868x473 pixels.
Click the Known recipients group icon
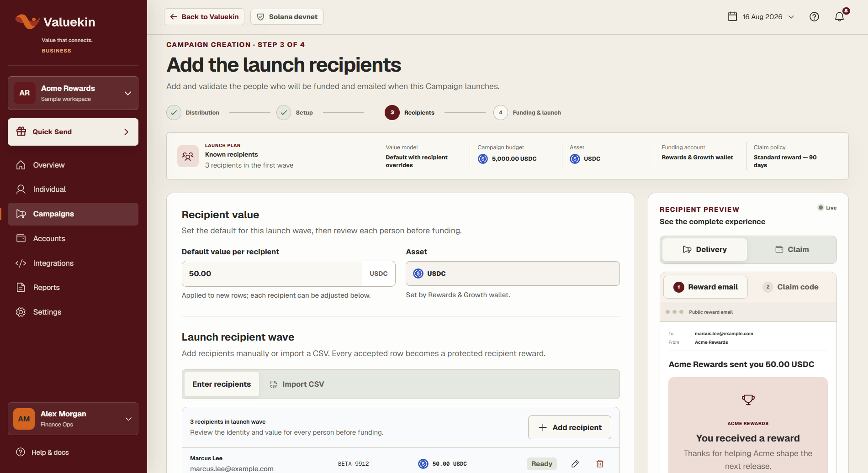click(x=188, y=156)
